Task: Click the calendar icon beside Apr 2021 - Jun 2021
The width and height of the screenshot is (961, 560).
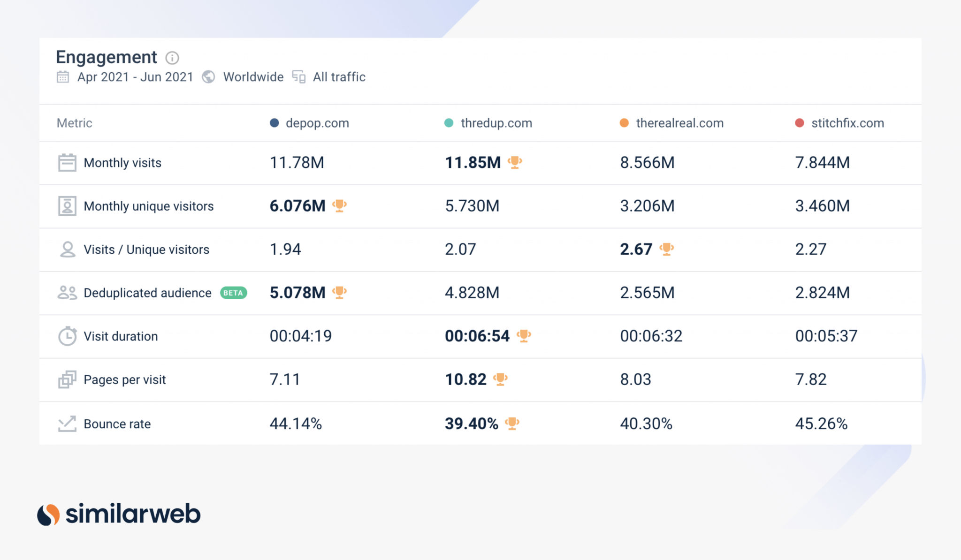Action: pos(63,77)
